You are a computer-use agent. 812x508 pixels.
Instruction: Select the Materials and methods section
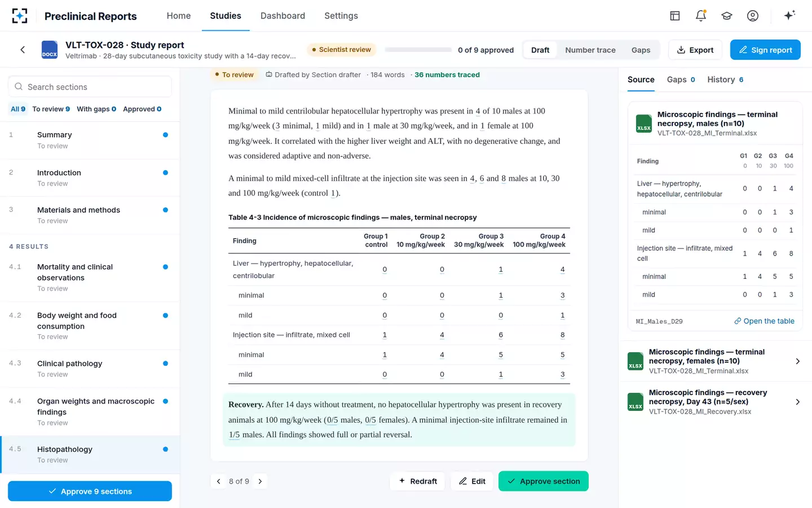pos(90,215)
